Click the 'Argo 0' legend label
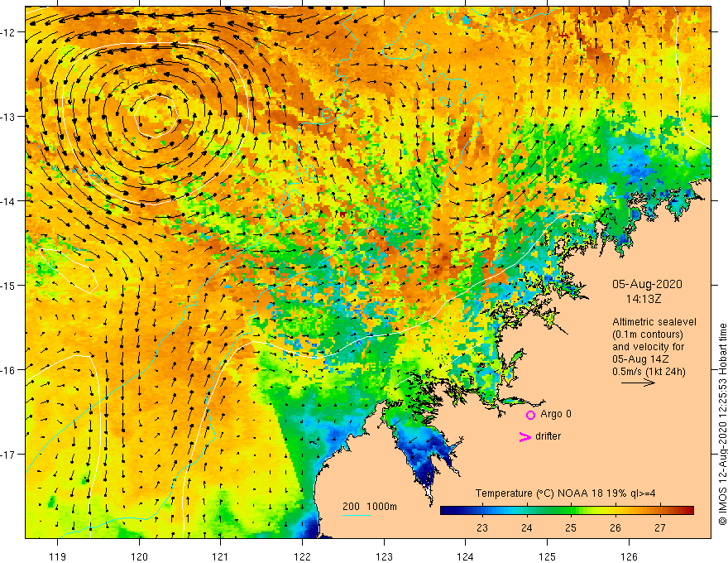The image size is (728, 563). 556,414
